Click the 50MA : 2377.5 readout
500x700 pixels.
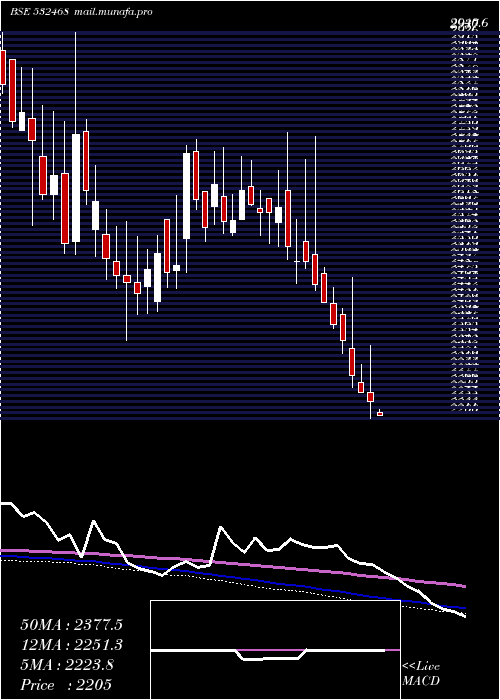[71, 625]
